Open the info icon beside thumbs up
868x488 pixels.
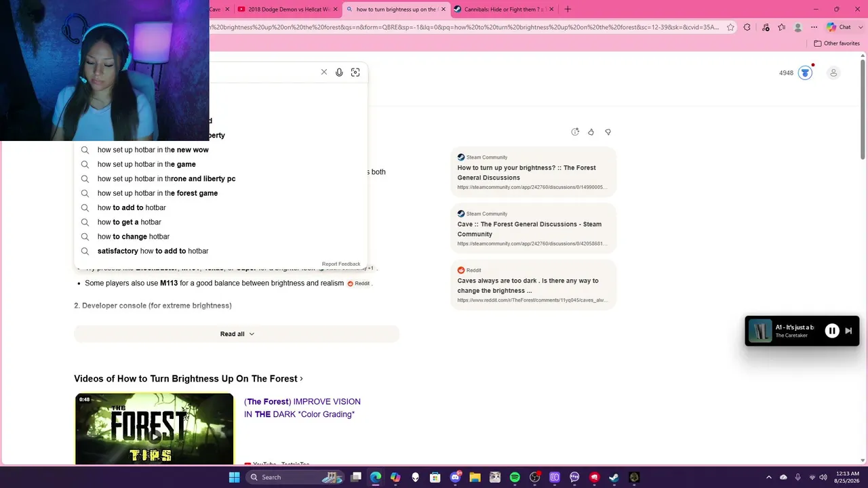[x=575, y=132]
